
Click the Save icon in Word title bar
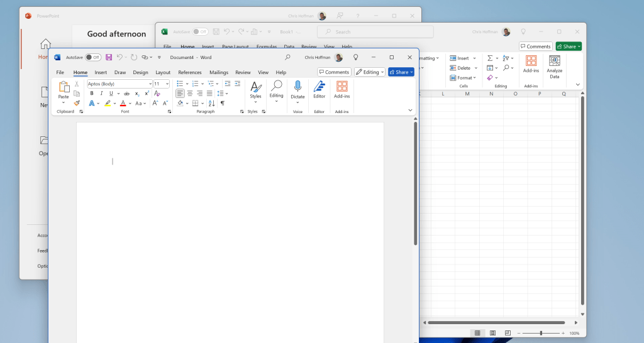(109, 57)
